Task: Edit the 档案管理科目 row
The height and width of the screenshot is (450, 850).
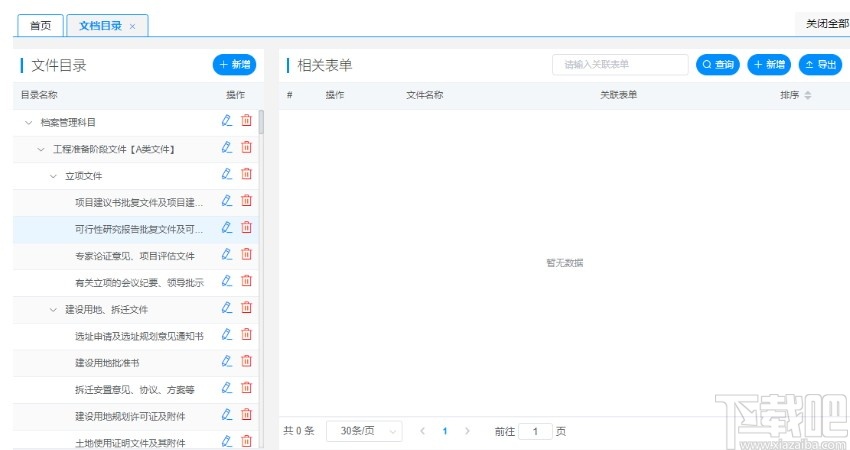Action: click(x=227, y=120)
